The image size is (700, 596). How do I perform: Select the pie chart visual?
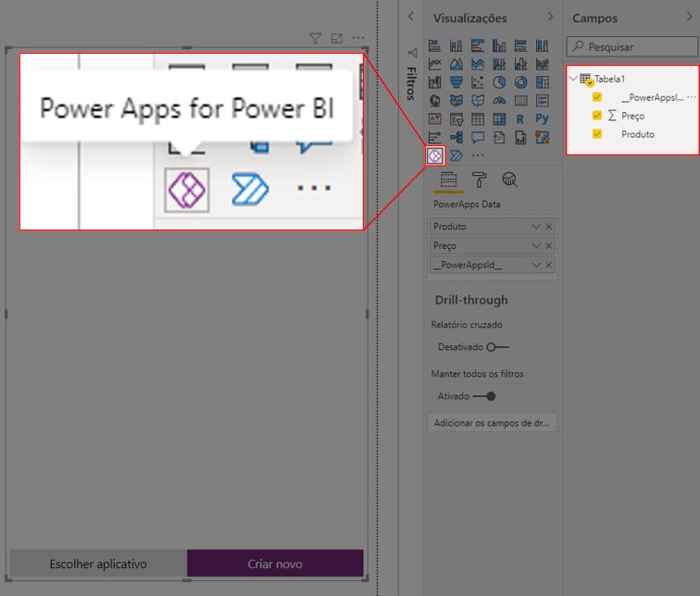(x=499, y=82)
